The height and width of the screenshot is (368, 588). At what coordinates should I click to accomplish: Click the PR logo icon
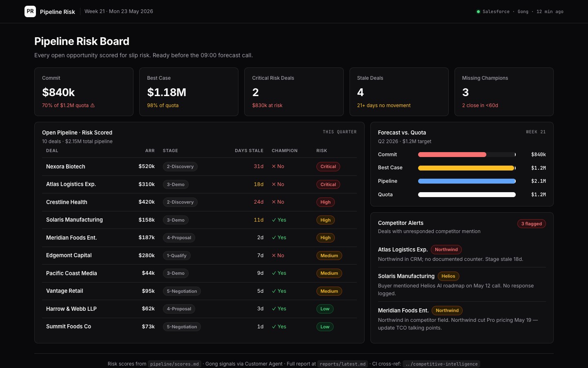30,11
